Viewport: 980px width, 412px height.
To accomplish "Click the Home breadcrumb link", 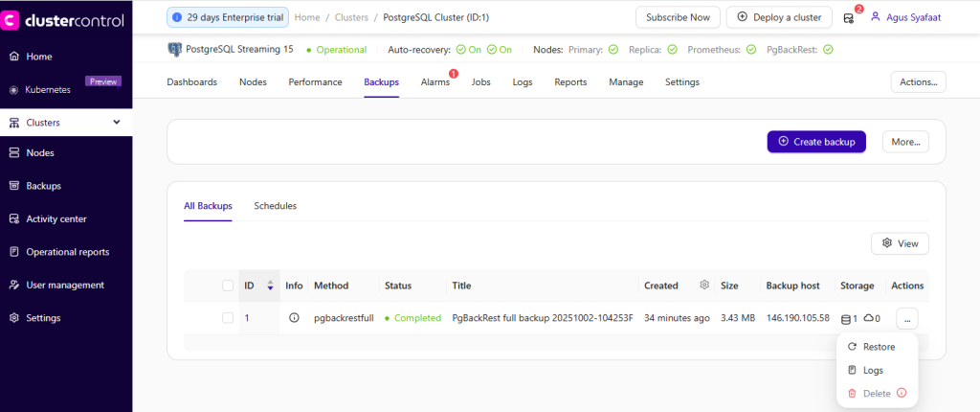I will click(307, 17).
